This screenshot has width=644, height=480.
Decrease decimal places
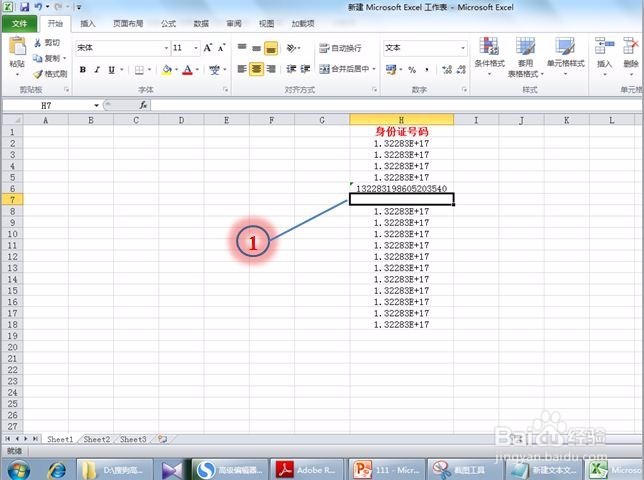coord(461,70)
